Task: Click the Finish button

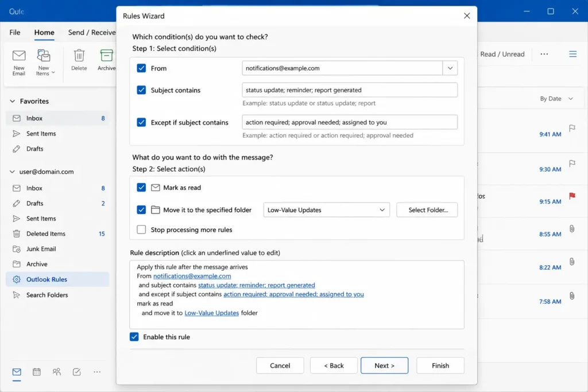Action: (440, 366)
